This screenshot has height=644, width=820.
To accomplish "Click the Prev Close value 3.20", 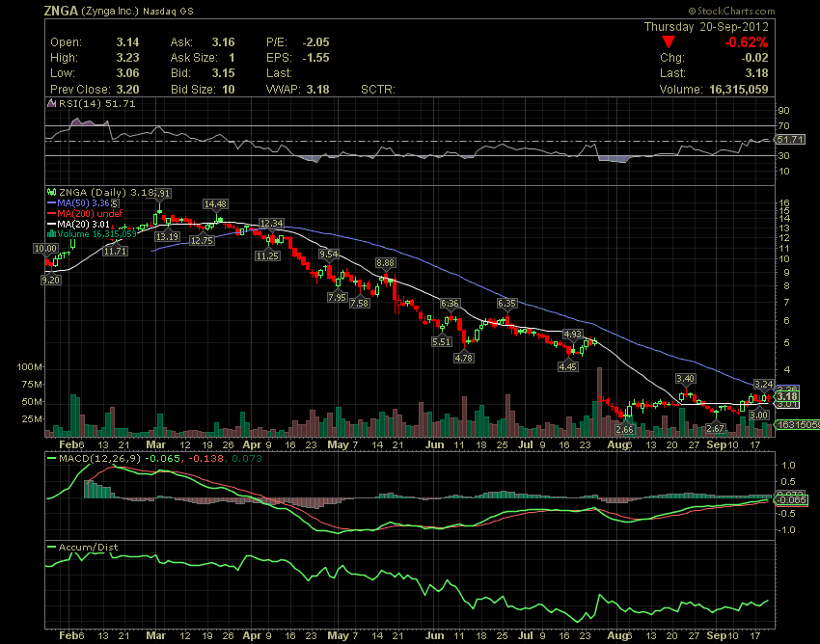I will (x=127, y=90).
